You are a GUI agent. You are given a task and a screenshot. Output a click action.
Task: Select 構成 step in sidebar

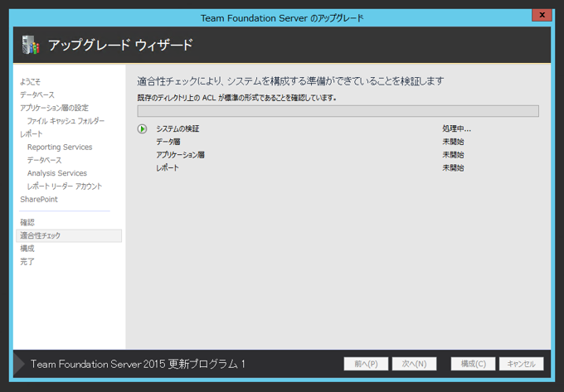27,249
